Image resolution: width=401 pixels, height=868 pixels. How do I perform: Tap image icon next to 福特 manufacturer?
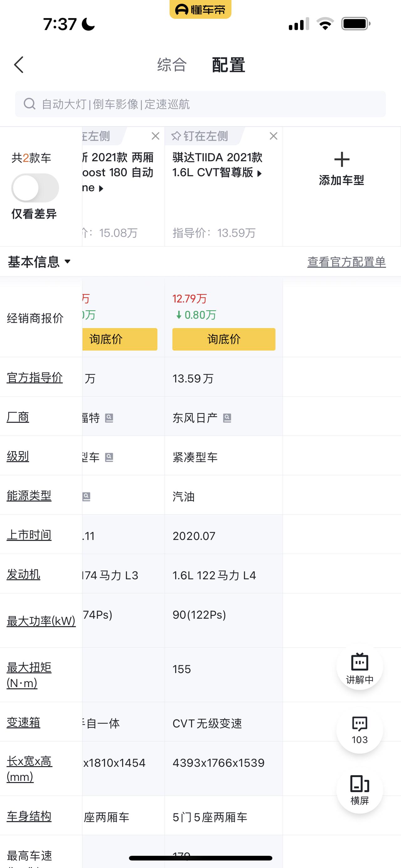[x=109, y=418]
